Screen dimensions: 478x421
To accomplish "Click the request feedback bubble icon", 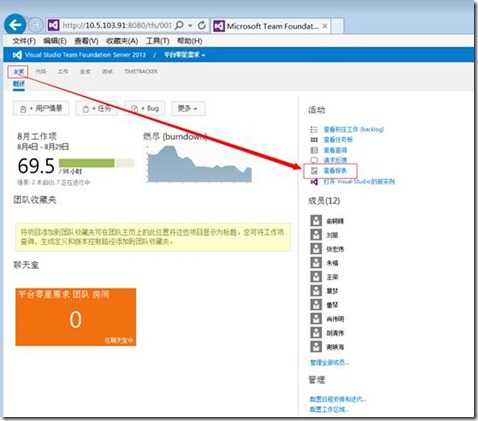I will tap(314, 160).
